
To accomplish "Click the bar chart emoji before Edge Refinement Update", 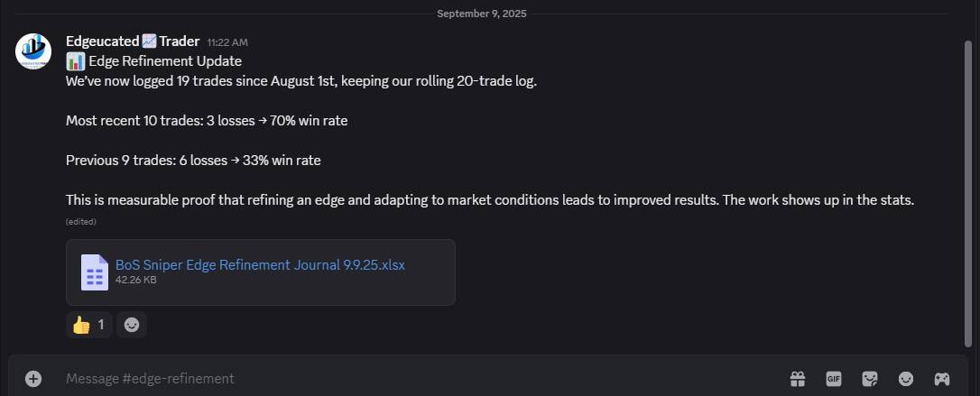I will click(x=76, y=61).
